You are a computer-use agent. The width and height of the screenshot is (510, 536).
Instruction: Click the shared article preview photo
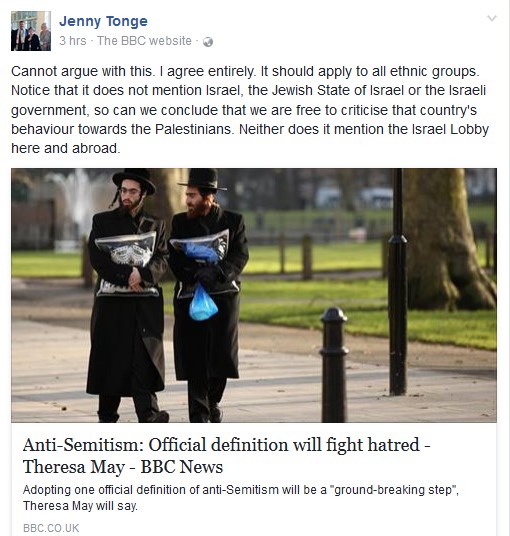254,295
